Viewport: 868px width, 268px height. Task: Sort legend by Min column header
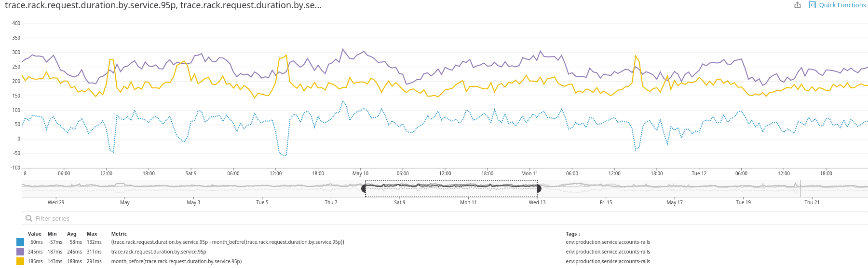[x=52, y=234]
